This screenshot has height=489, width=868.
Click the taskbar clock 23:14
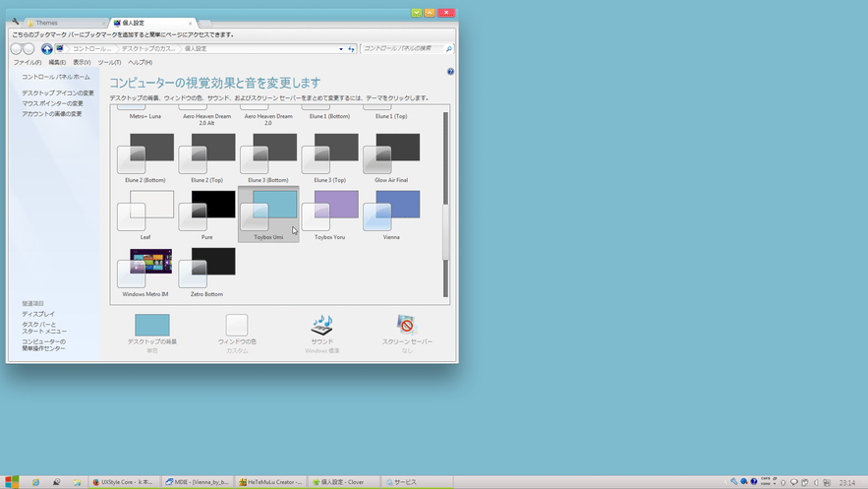[847, 483]
